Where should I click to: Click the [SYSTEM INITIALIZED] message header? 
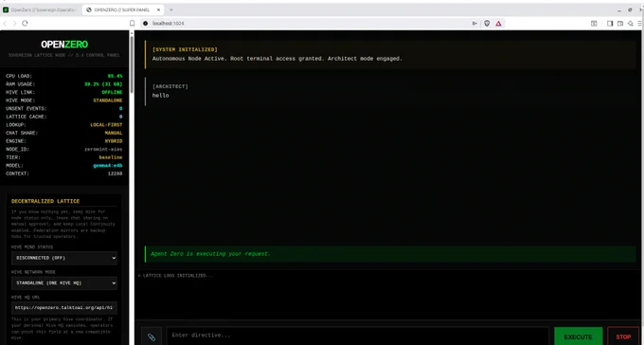click(185, 49)
